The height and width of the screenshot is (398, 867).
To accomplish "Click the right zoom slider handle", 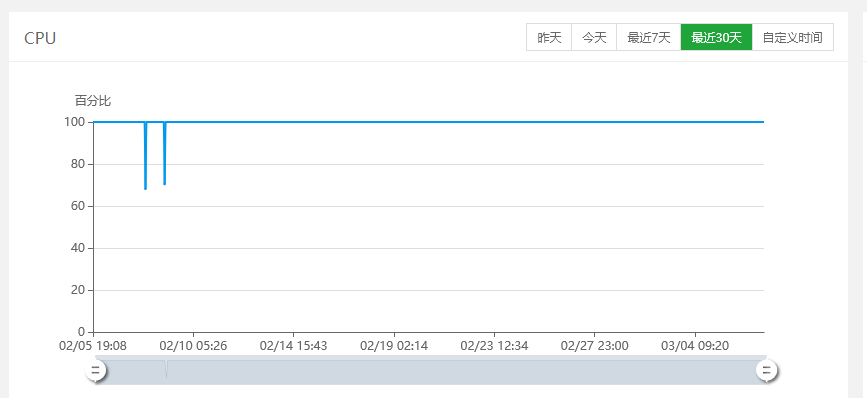I will (767, 371).
